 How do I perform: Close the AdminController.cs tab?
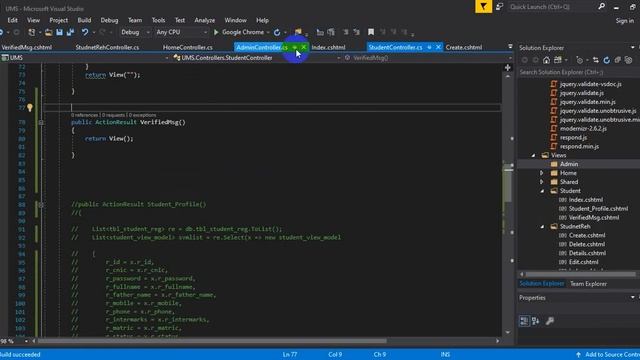click(304, 47)
